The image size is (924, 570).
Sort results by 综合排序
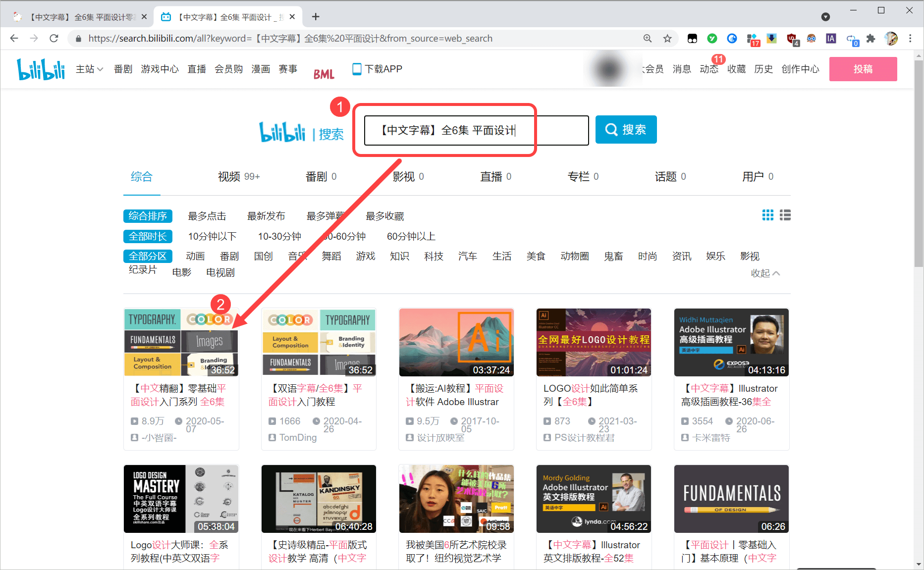pyautogui.click(x=148, y=216)
